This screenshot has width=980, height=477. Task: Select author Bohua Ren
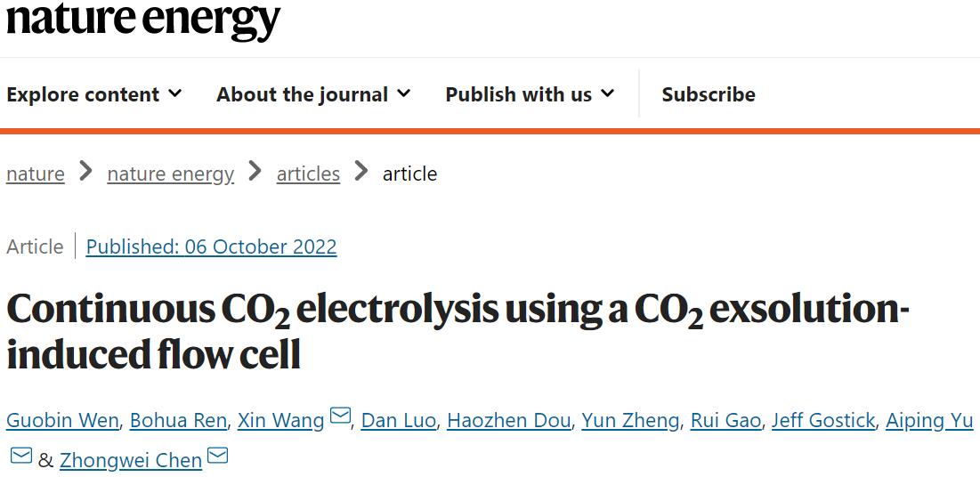click(x=178, y=420)
